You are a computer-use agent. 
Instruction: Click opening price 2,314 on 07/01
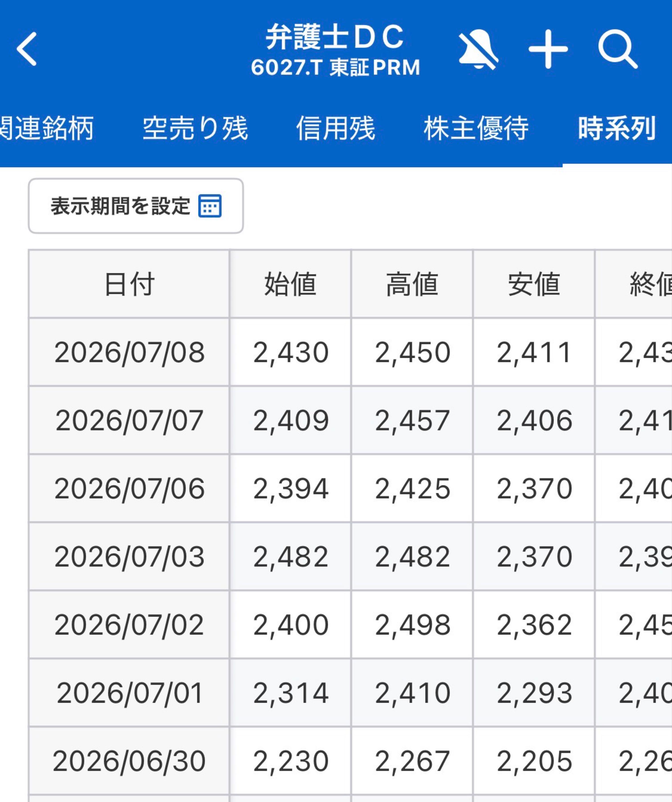click(290, 693)
